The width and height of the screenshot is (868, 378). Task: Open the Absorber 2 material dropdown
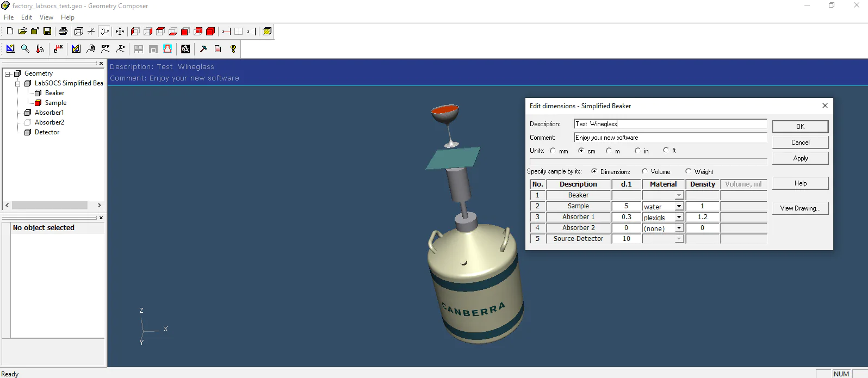click(x=679, y=228)
